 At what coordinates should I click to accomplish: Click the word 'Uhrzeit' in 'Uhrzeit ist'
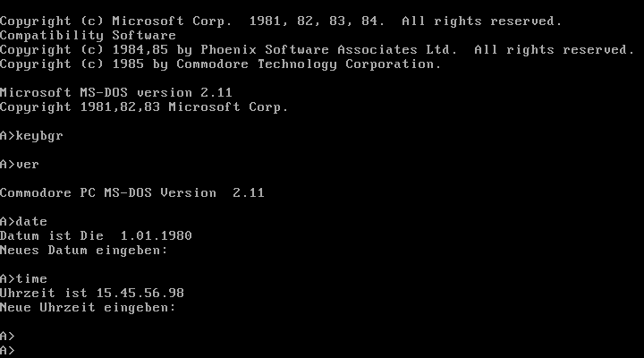[28, 293]
